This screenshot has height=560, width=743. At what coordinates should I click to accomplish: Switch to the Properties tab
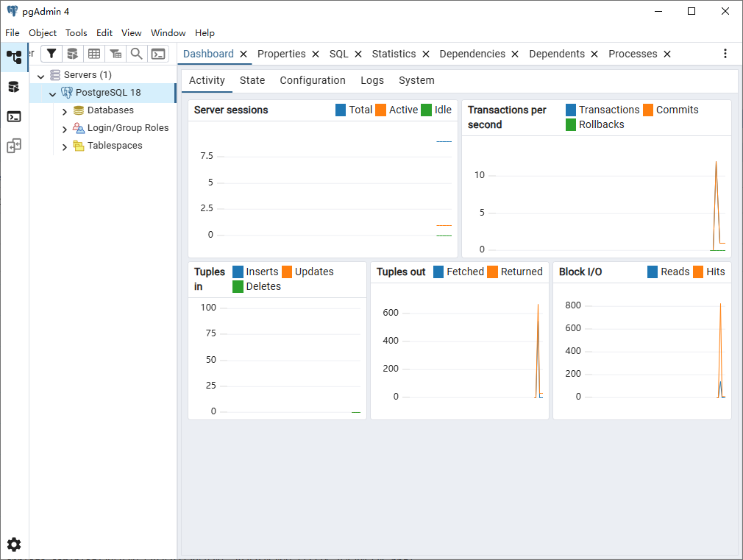(x=282, y=54)
